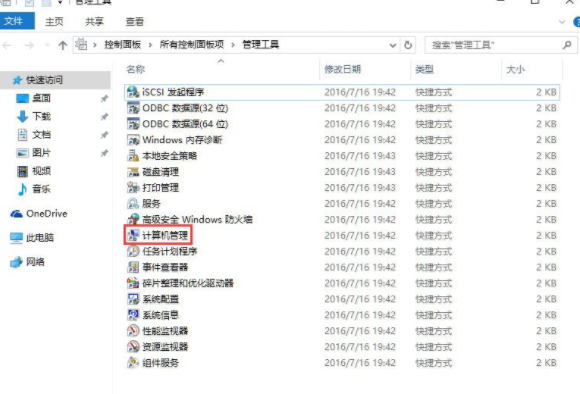Open the 文件 menu tab
Viewport: 580px width, 394px height.
tap(14, 21)
